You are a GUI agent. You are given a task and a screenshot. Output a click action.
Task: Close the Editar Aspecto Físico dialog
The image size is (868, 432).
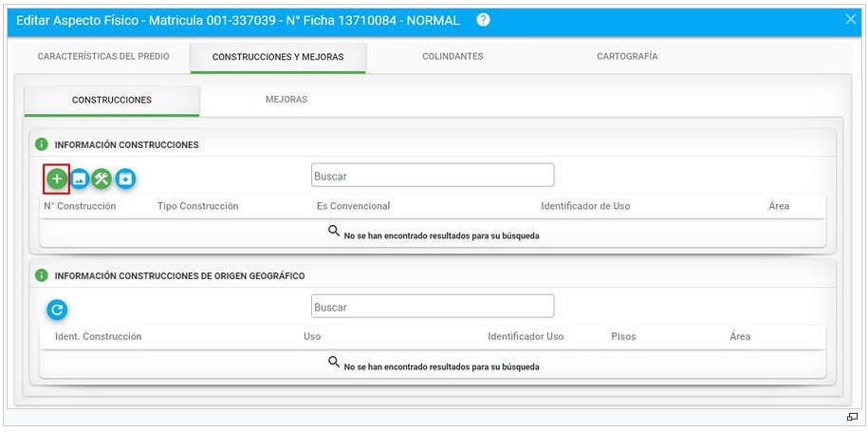pyautogui.click(x=851, y=19)
